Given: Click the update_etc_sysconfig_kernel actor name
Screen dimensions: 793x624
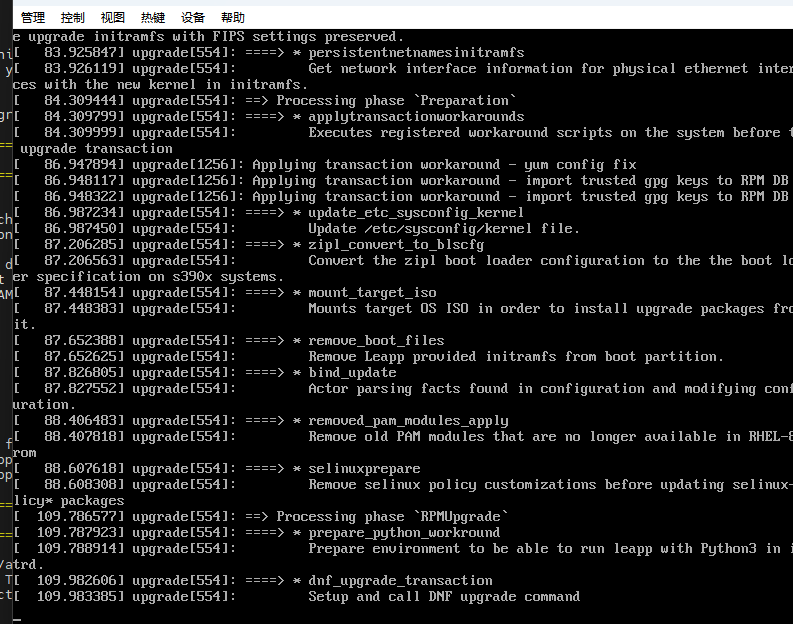Looking at the screenshot, I should click(x=416, y=212).
